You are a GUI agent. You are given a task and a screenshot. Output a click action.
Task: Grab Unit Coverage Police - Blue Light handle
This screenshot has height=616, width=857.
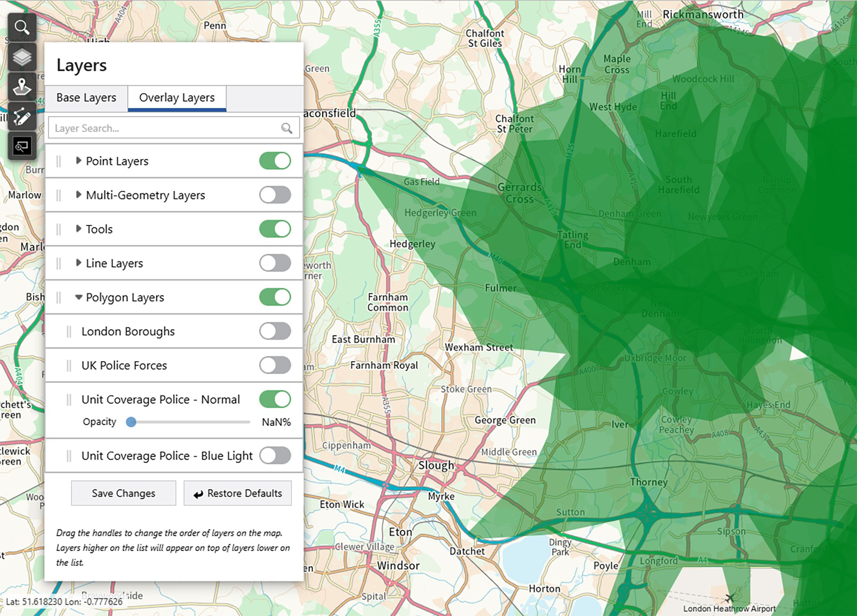[x=68, y=456]
